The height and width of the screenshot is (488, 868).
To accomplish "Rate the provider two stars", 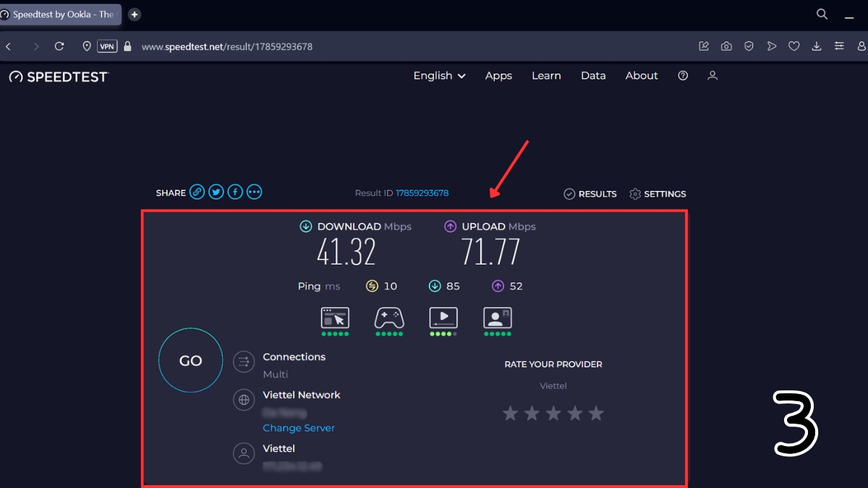I will [x=532, y=414].
